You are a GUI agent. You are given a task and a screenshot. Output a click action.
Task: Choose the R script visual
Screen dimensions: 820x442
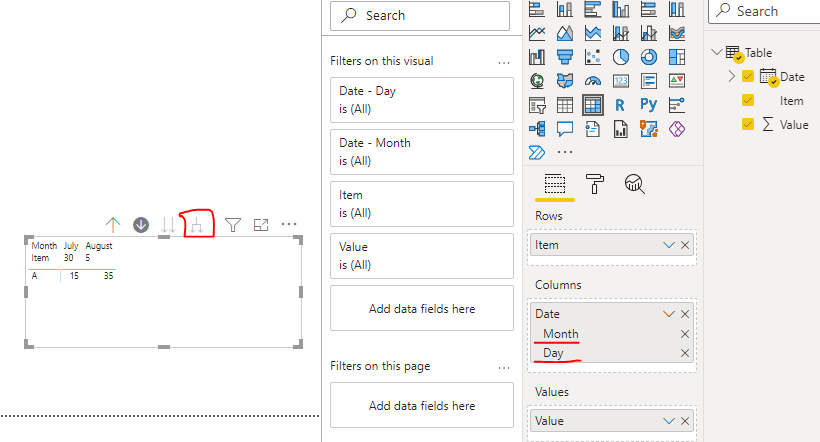621,105
